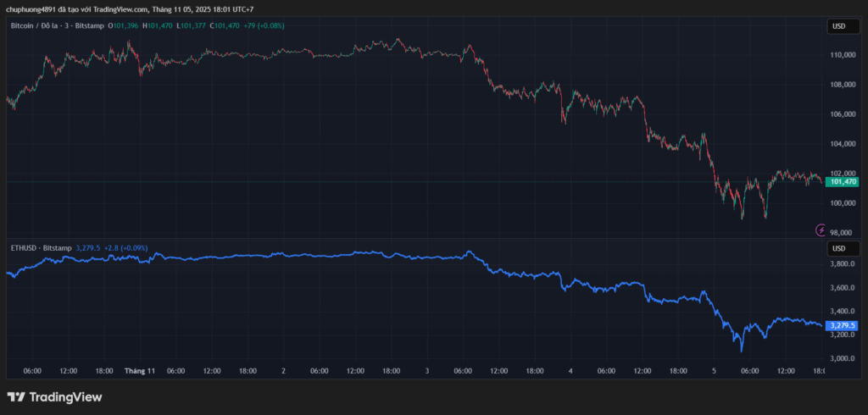Click the +79 (+0.08%) change value
This screenshot has width=868, height=415.
coord(264,26)
